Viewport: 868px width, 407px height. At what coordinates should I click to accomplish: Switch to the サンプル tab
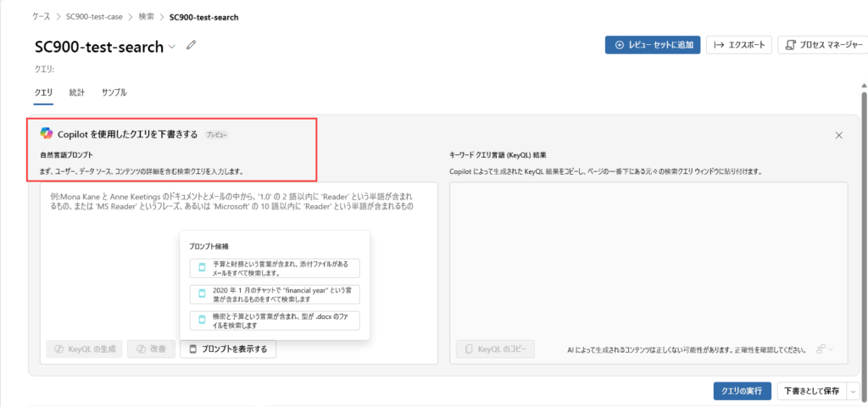pyautogui.click(x=114, y=92)
